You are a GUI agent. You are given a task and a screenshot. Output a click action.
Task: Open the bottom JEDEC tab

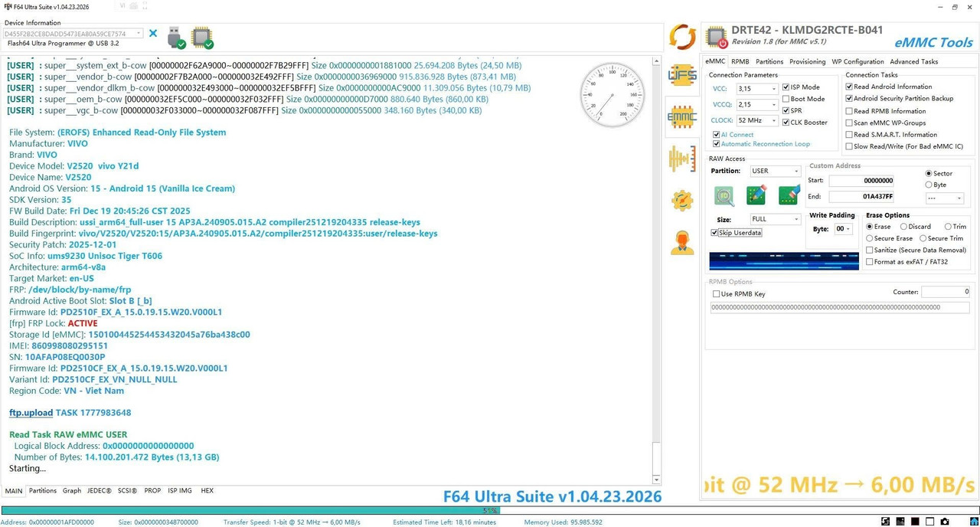pos(100,491)
